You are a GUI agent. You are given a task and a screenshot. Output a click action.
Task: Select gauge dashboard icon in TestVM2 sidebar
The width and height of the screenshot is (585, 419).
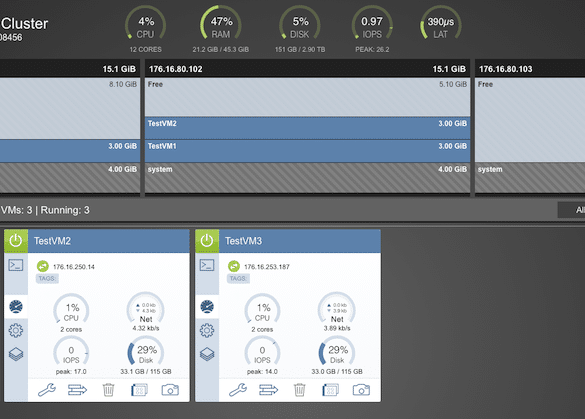click(x=16, y=307)
